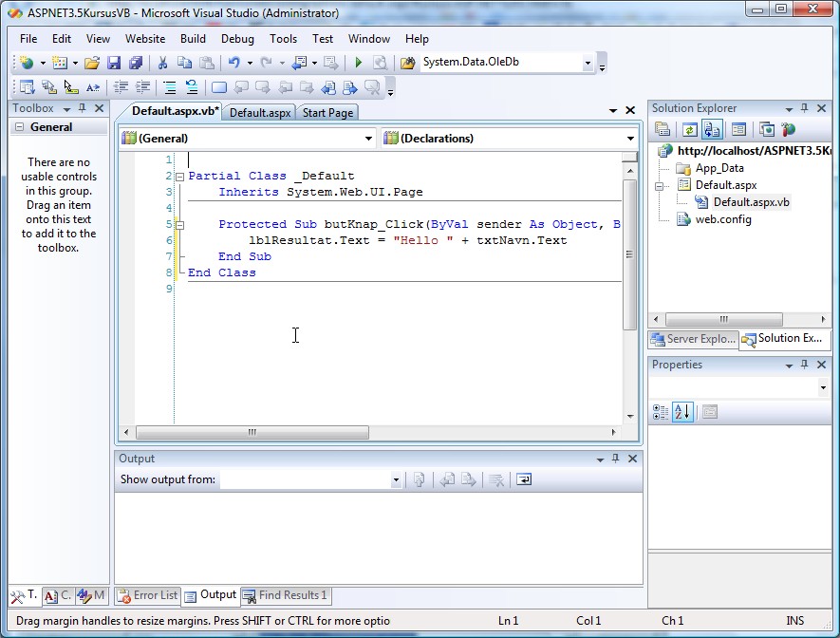Click the Save All icon
Viewport: 840px width, 638px height.
point(136,63)
